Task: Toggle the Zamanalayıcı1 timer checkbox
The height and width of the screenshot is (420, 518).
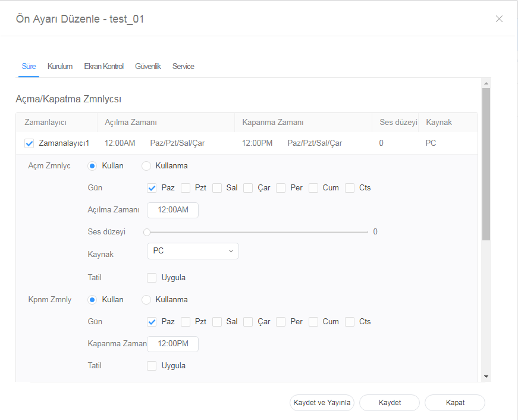Action: 29,143
